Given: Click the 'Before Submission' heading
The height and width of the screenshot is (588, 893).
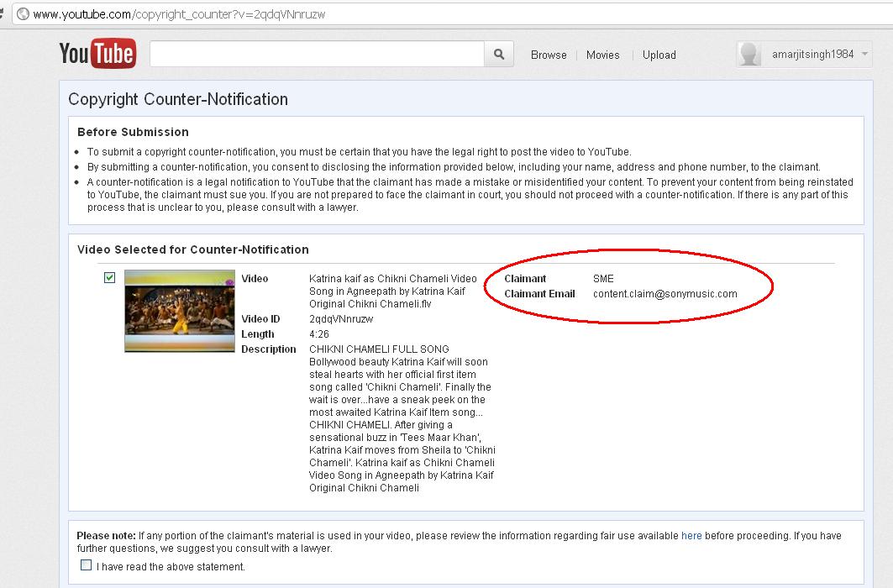Looking at the screenshot, I should point(133,132).
